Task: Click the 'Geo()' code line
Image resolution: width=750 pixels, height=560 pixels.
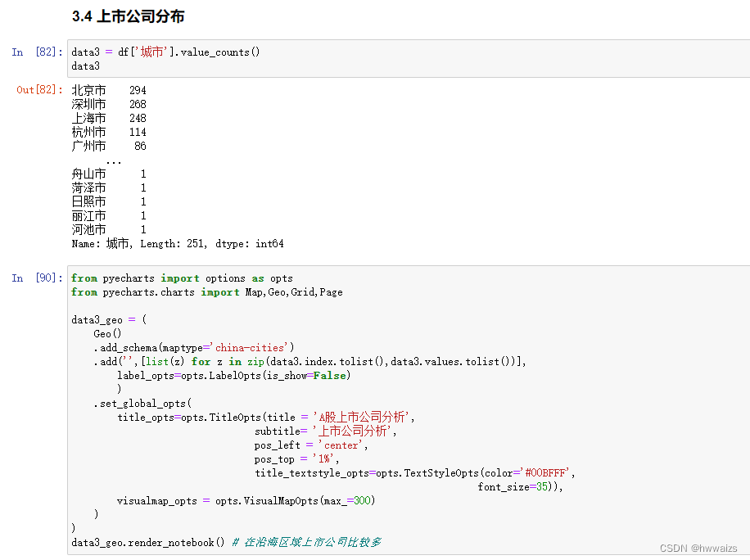Action: (x=107, y=334)
